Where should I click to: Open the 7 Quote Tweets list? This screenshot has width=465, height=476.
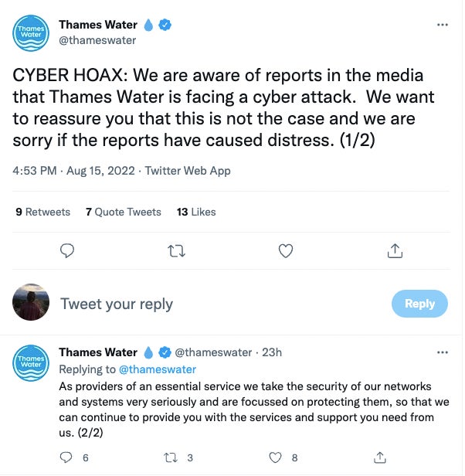coord(124,212)
